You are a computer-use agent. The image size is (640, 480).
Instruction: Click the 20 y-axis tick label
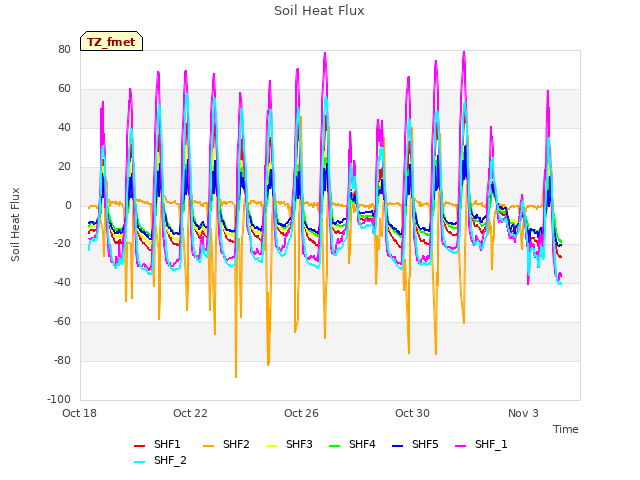click(x=64, y=167)
